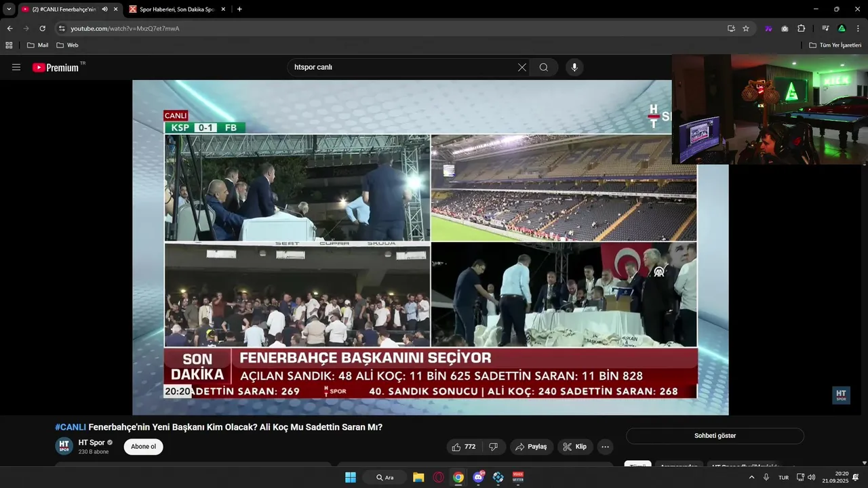Open File Explorer from taskbar
Viewport: 868px width, 488px height.
click(x=418, y=477)
